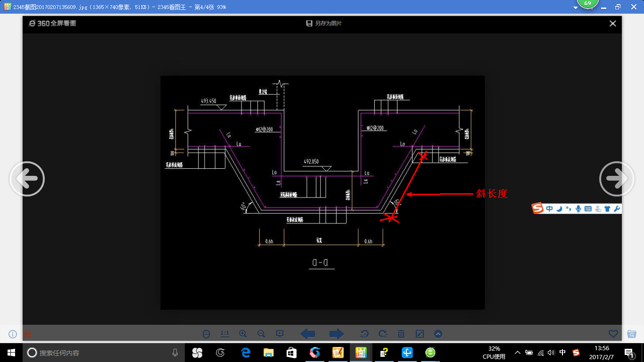This screenshot has width=644, height=362.
Task: Open Sogou skin shirt icon
Action: click(607, 208)
